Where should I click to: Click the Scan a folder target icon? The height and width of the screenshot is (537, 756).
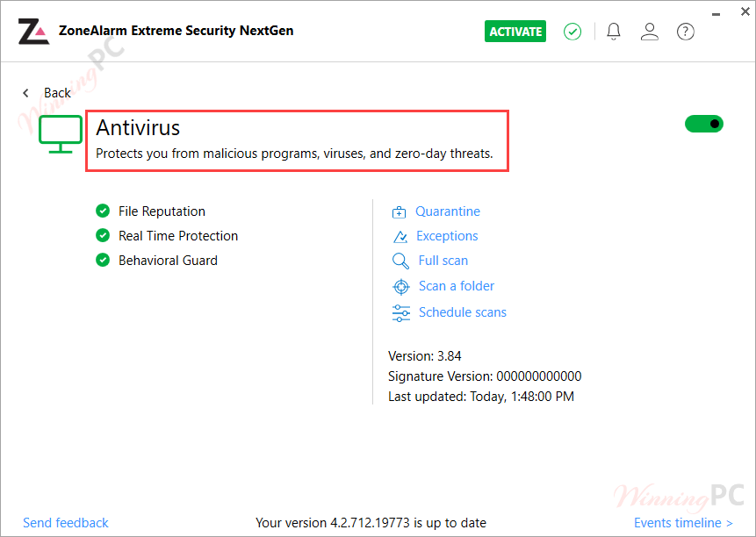(x=401, y=287)
